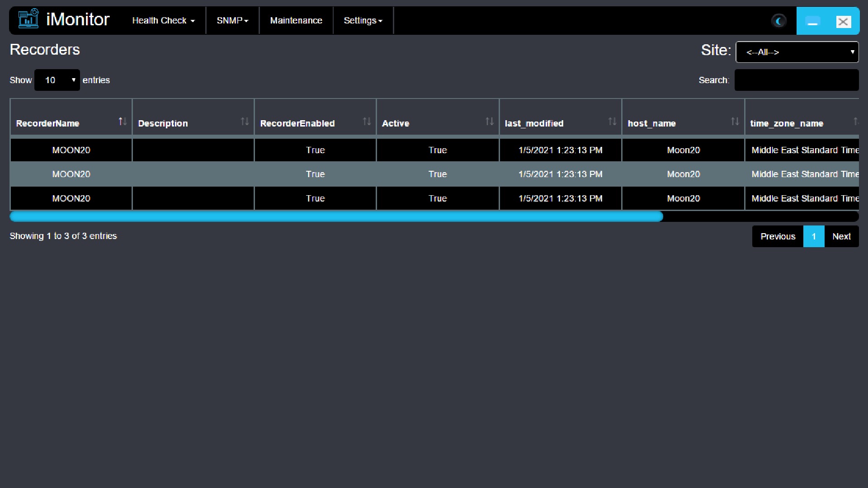Open the Health Check menu

click(163, 20)
